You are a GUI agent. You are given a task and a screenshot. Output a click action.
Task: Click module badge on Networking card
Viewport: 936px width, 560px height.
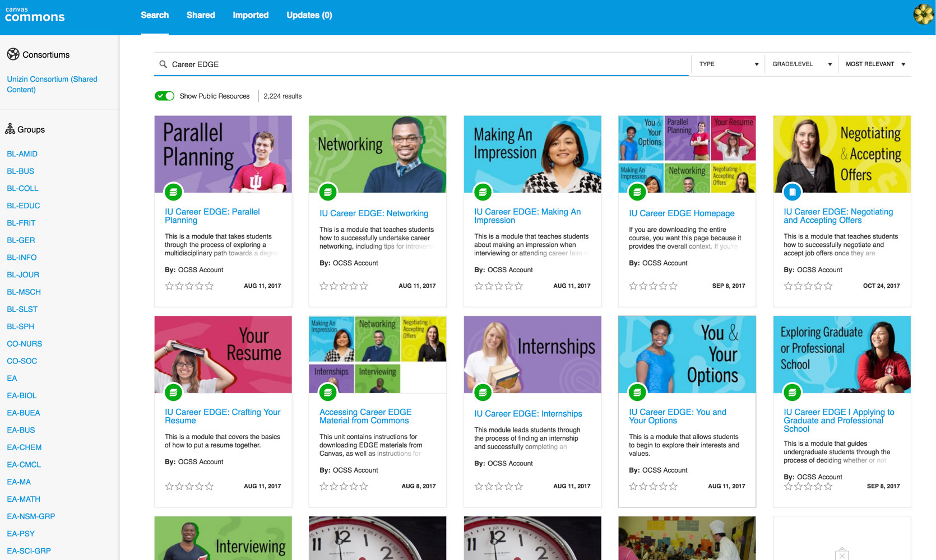[x=328, y=192]
